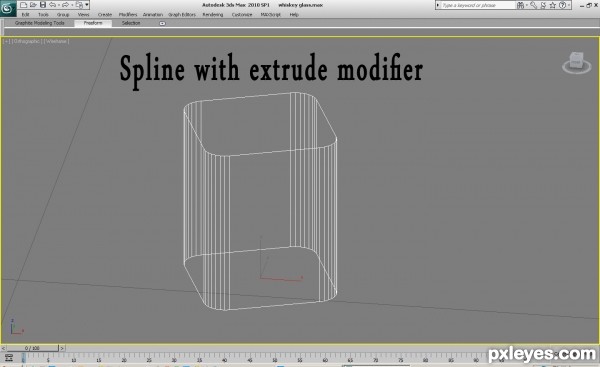This screenshot has width=600, height=367.
Task: Open the Mini Curve Editor icon
Action: pos(9,358)
